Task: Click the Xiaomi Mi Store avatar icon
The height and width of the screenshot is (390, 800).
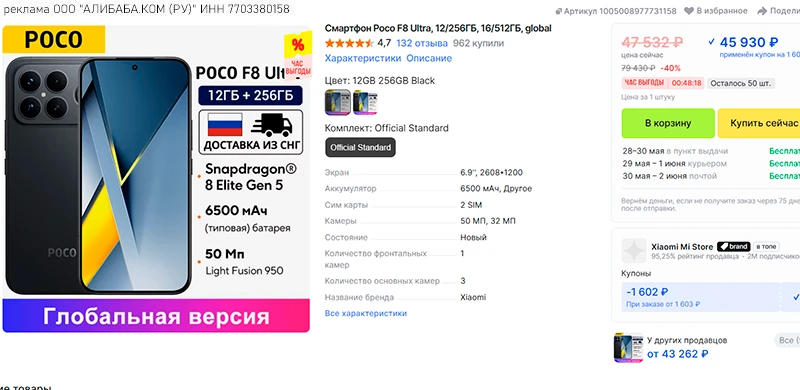Action: (634, 251)
